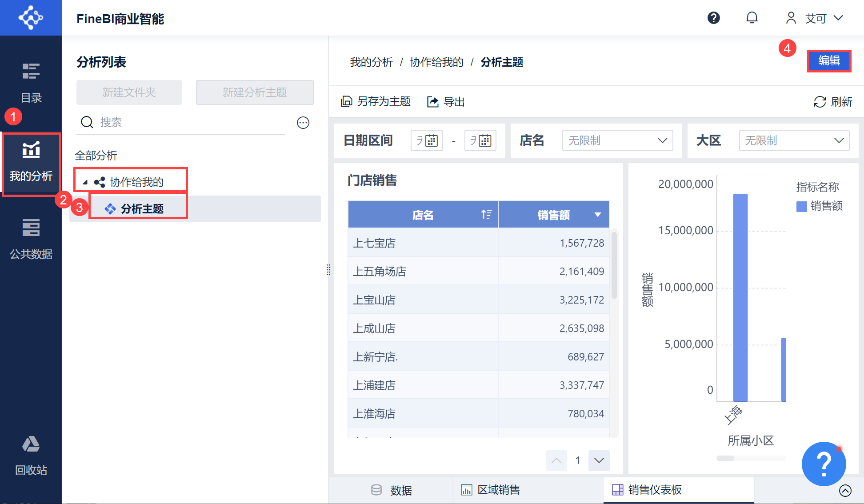Open the help question mark icon in header
The image size is (864, 504).
[713, 18]
